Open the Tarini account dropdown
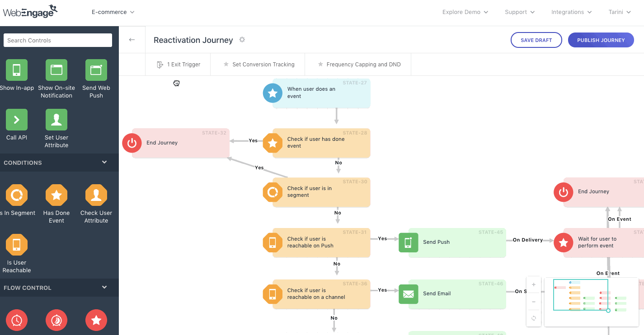This screenshot has height=335, width=644. pos(620,12)
